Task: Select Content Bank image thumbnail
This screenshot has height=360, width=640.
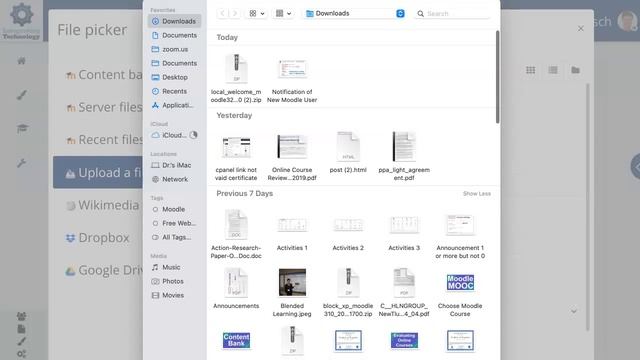Action: click(x=236, y=340)
